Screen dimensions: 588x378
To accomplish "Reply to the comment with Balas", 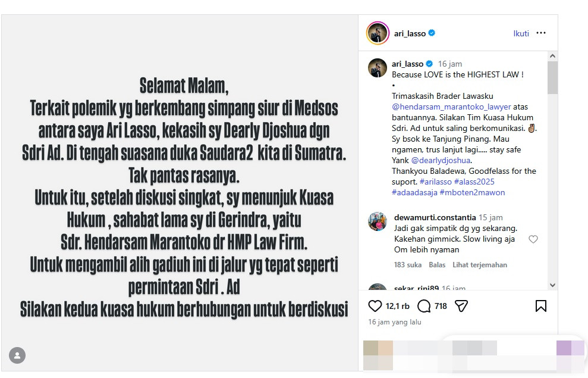I will coord(437,265).
